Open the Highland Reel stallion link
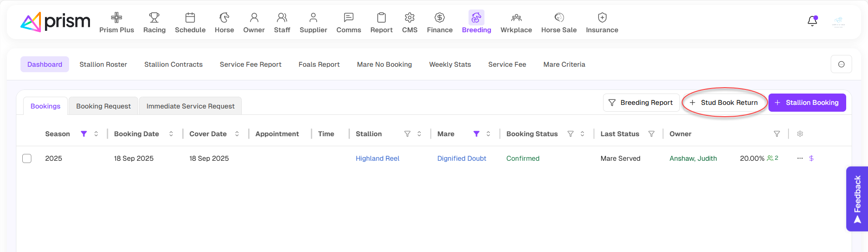 point(377,158)
